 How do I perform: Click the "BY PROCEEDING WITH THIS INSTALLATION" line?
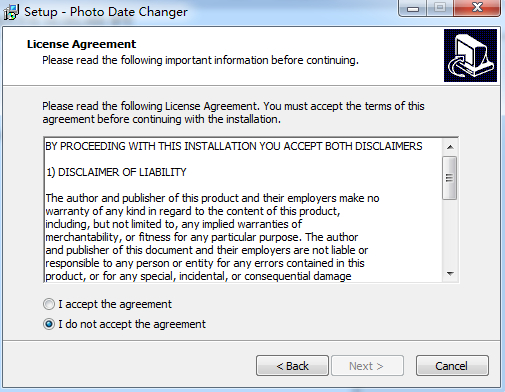(x=234, y=146)
